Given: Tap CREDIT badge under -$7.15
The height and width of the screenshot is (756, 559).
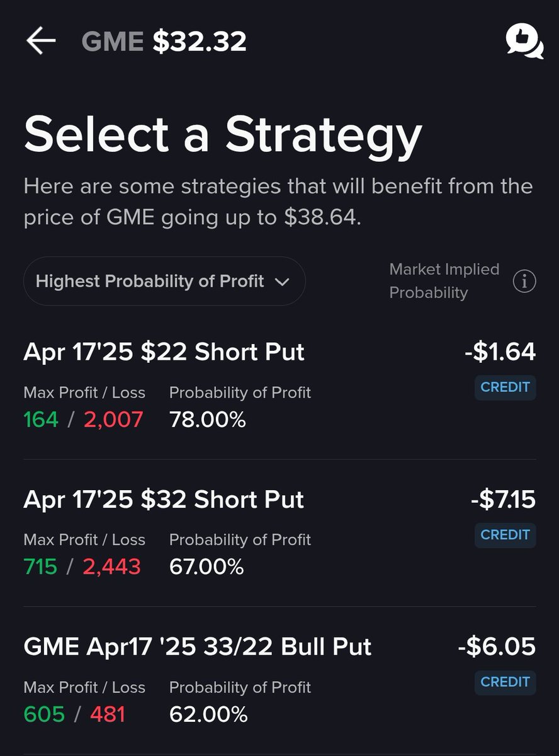Looking at the screenshot, I should pyautogui.click(x=505, y=535).
